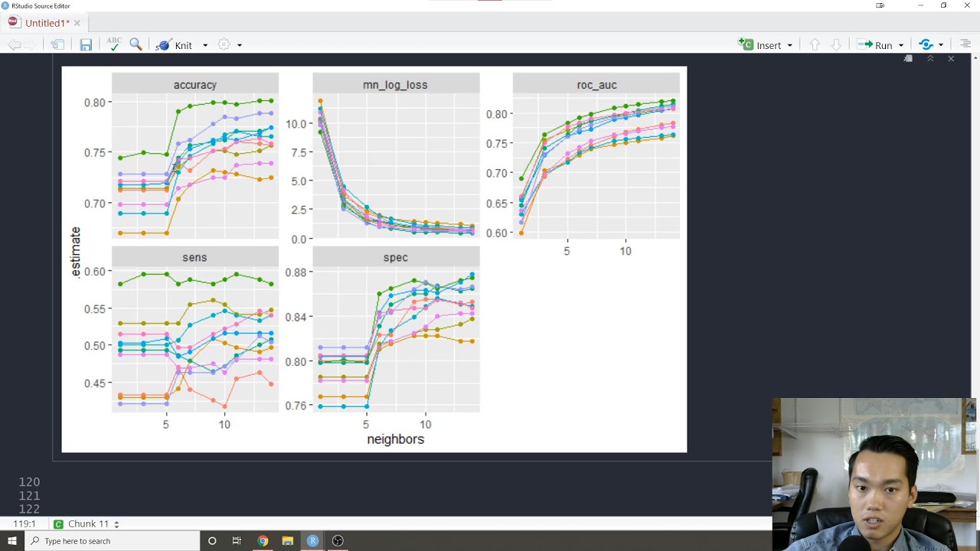Knit the document with the Knit button

[175, 45]
